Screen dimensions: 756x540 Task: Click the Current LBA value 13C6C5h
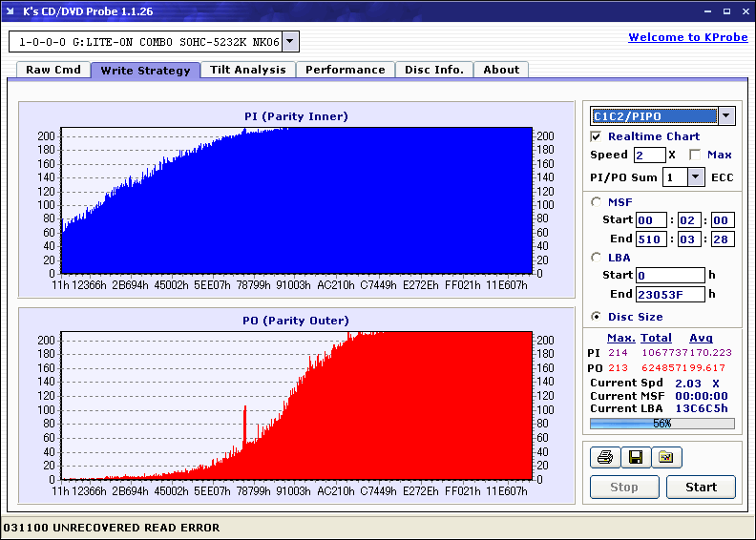[701, 408]
